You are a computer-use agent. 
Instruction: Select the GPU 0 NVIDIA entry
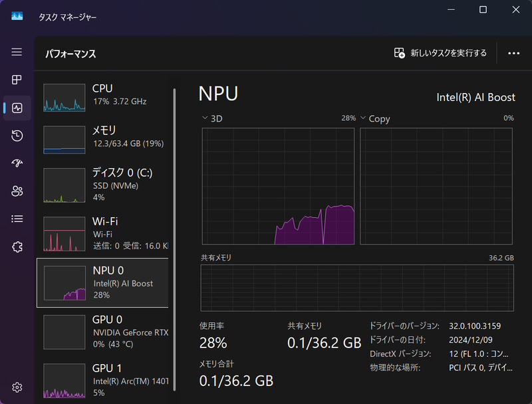106,333
